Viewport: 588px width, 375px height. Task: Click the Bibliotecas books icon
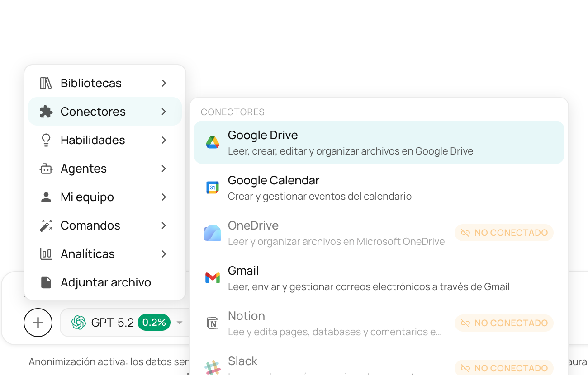46,83
